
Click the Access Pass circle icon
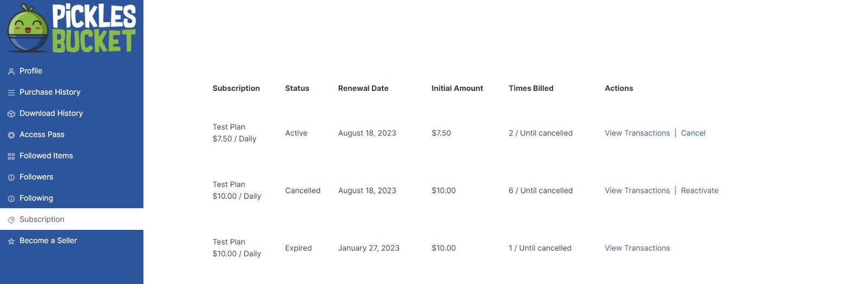pyautogui.click(x=11, y=135)
